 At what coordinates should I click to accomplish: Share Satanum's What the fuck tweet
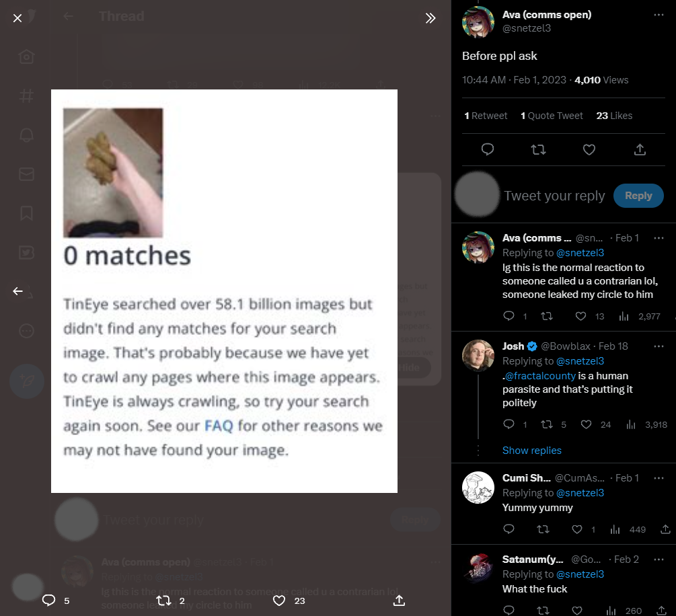[661, 611]
